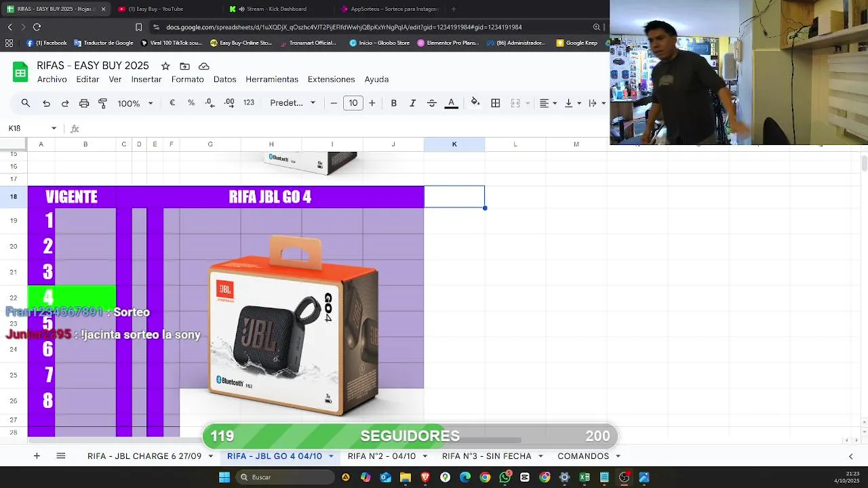Select the green cell numbered 4
The width and height of the screenshot is (868, 488).
[x=71, y=297]
